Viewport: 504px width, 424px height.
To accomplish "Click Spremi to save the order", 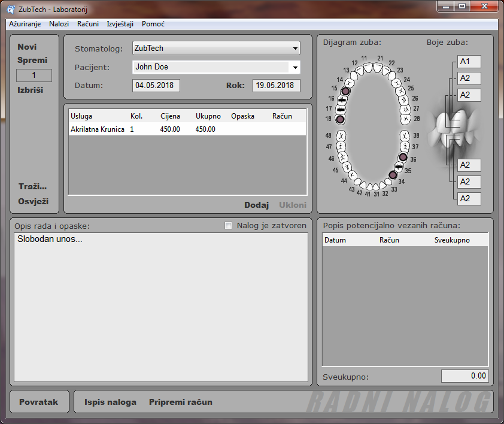I will tap(32, 60).
